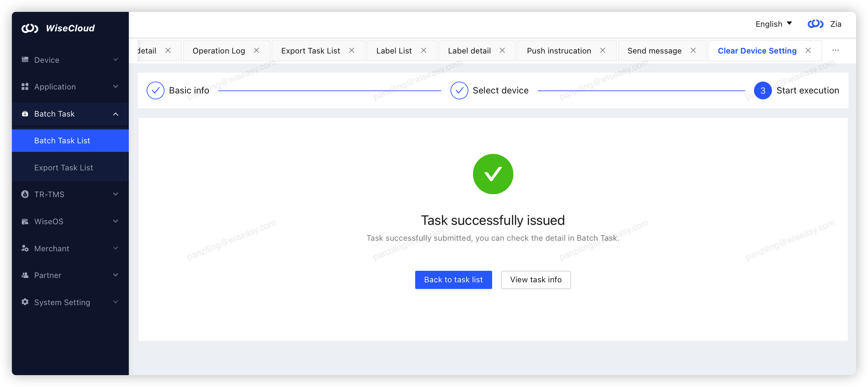Click the Device menu icon
The width and height of the screenshot is (868, 387).
point(25,60)
